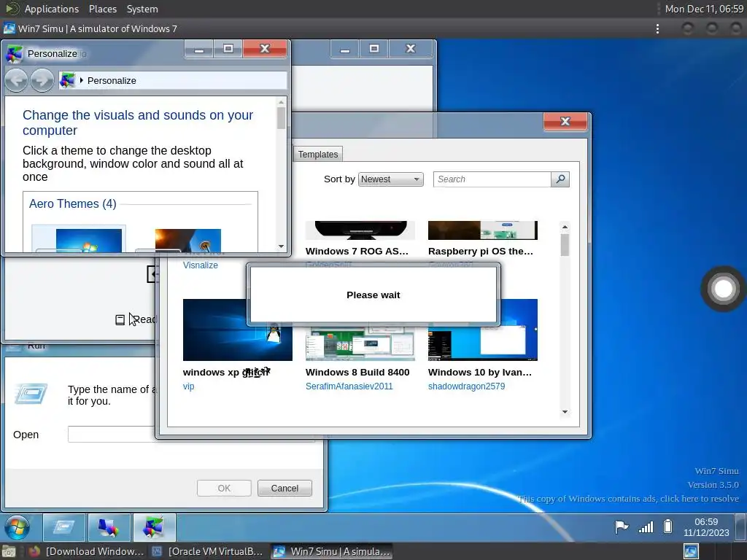Click the Personalize address bar icon
Image resolution: width=747 pixels, height=560 pixels.
[x=68, y=80]
